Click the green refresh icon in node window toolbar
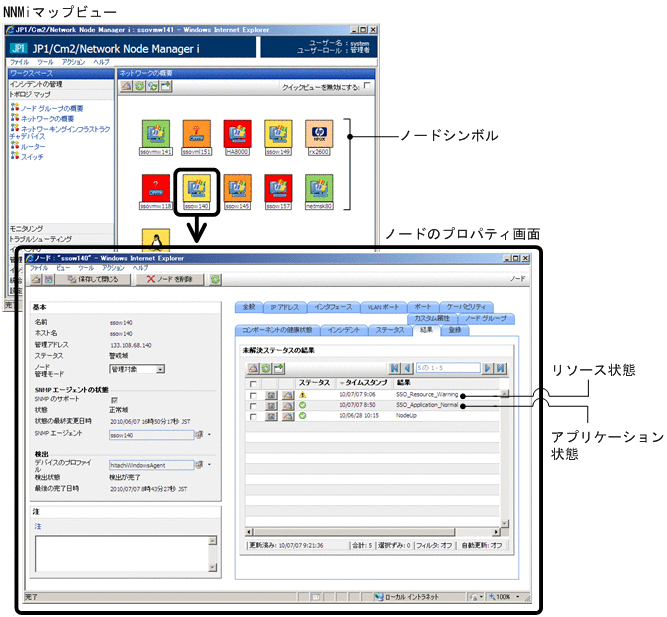Viewport: 667px width, 617px height. [x=216, y=280]
